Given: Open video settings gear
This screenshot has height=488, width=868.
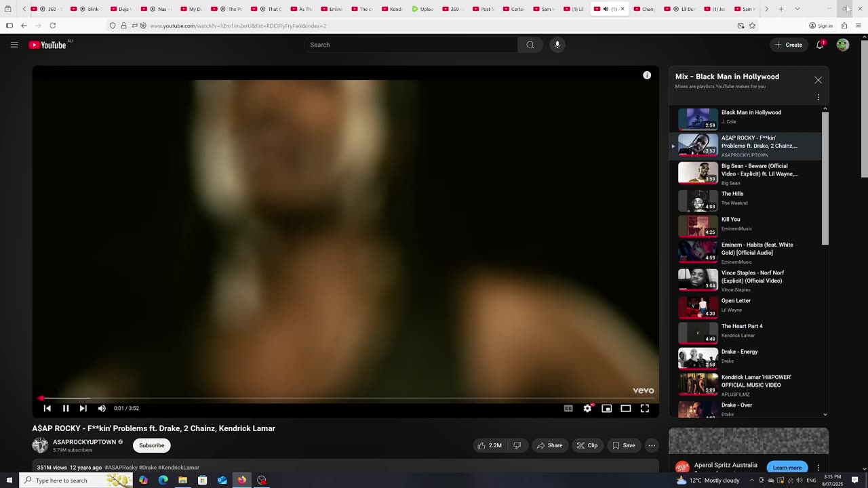Looking at the screenshot, I should [x=587, y=408].
